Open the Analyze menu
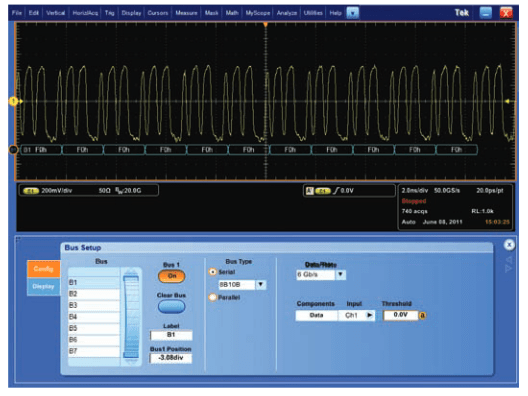The height and width of the screenshot is (396, 528). pos(287,13)
